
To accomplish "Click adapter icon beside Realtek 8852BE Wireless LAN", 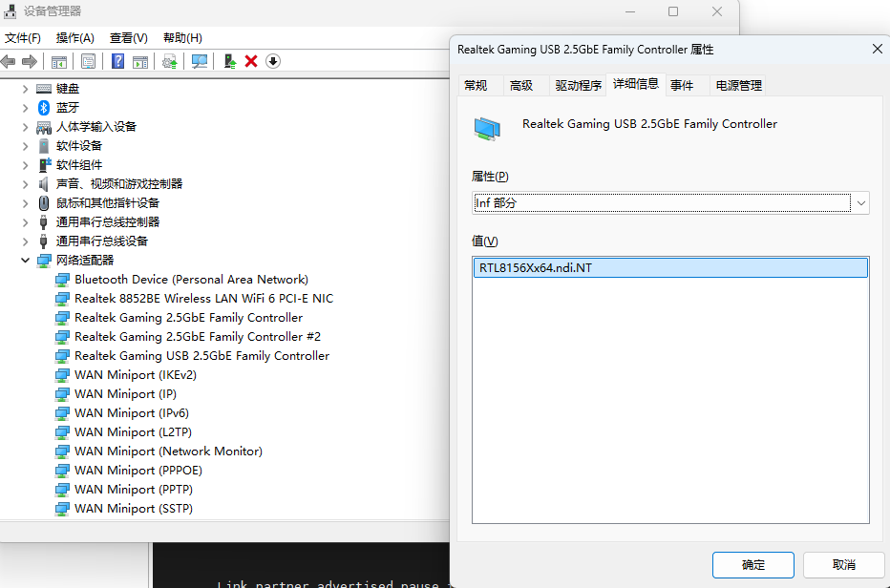I will [62, 299].
